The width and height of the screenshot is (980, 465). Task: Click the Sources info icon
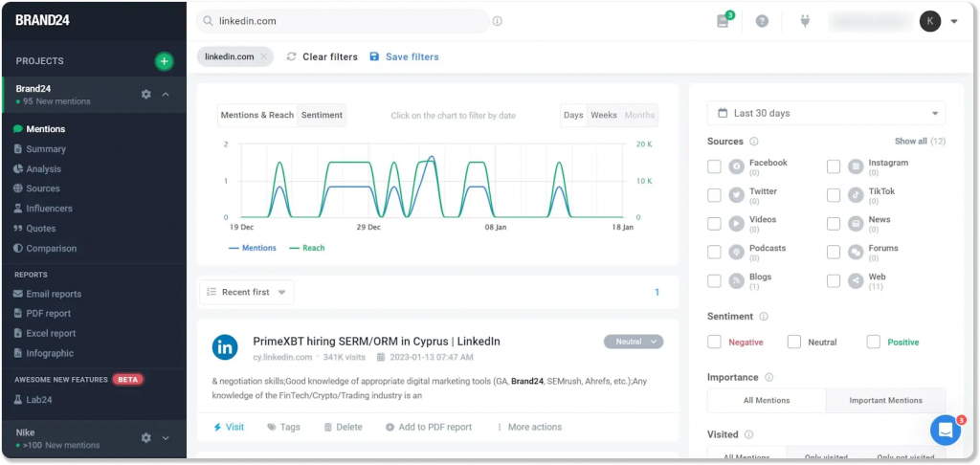tap(754, 142)
